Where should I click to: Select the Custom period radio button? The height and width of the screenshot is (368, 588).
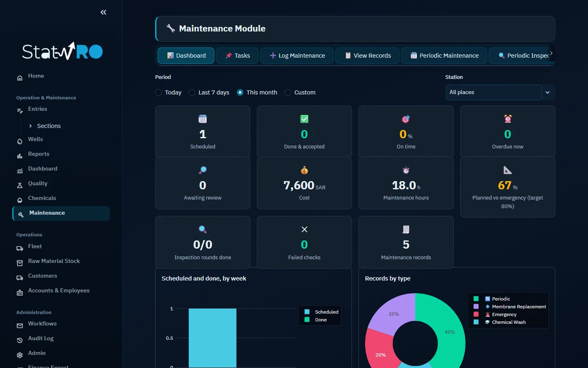pyautogui.click(x=288, y=92)
